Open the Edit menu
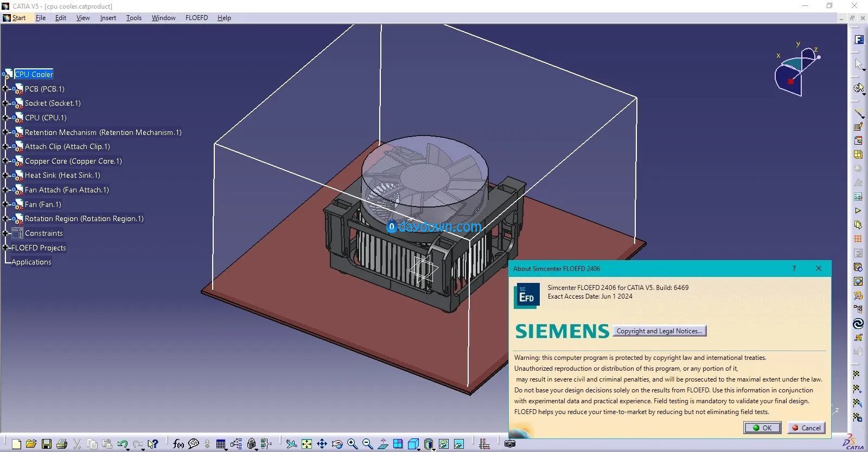The image size is (868, 452). click(61, 18)
